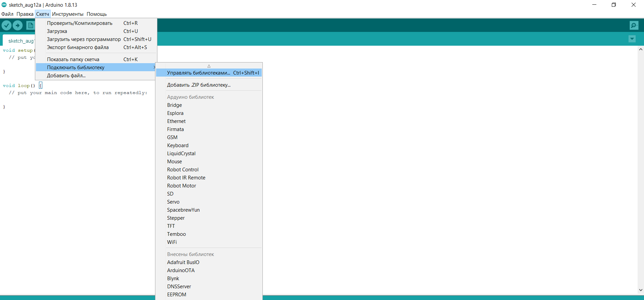
Task: Include the Esplora library
Action: coord(209,113)
